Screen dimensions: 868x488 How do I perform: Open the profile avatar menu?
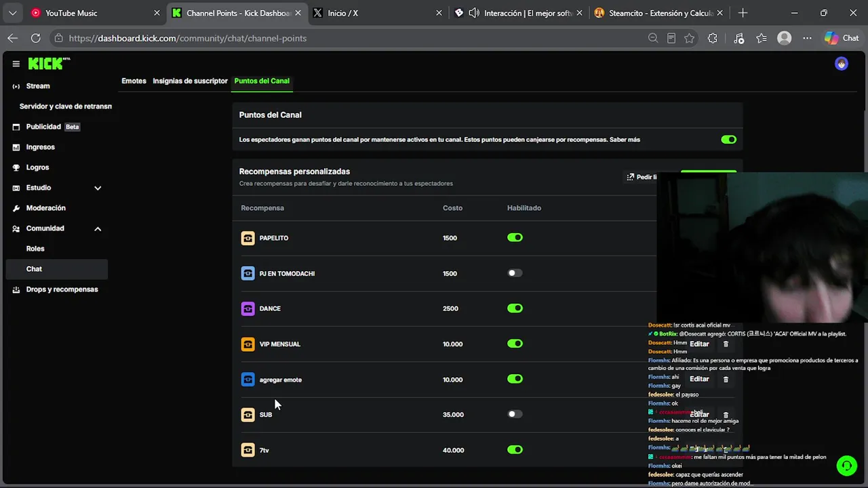click(x=842, y=64)
